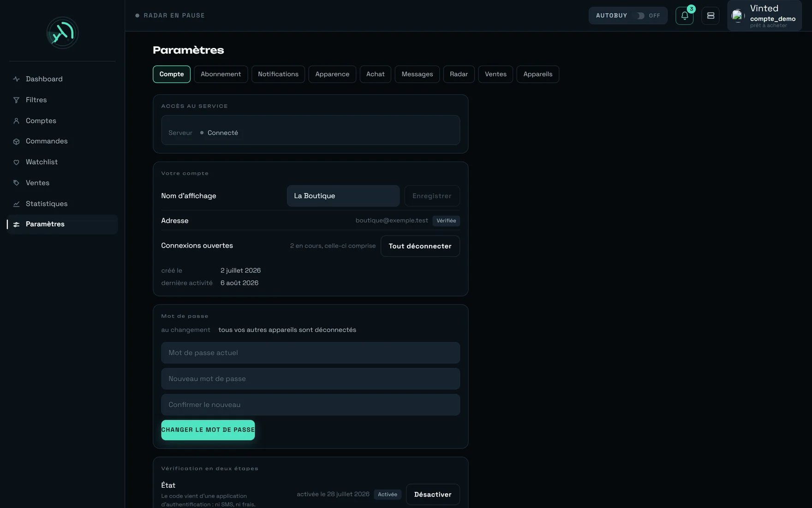
Task: Click the Statistiques chart icon
Action: pos(16,204)
